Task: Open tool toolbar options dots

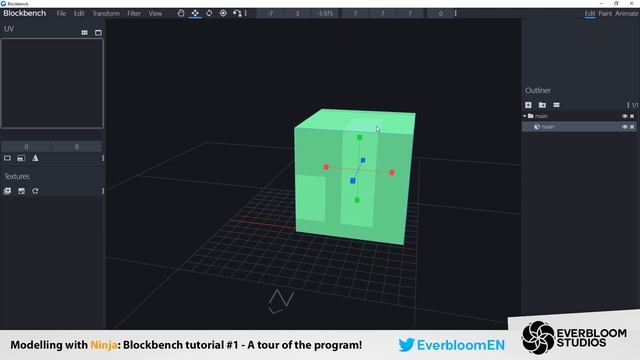Action: tap(246, 13)
